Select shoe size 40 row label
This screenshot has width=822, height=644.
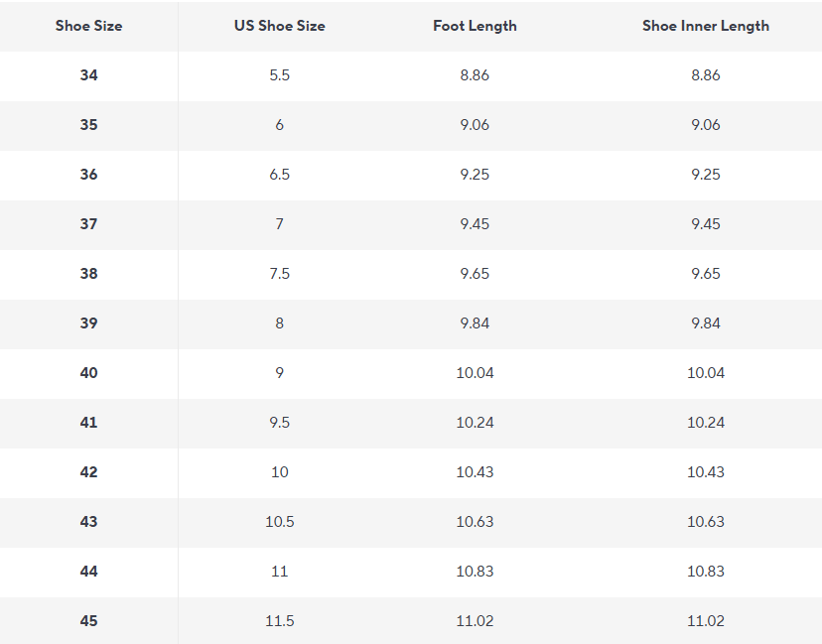88,372
